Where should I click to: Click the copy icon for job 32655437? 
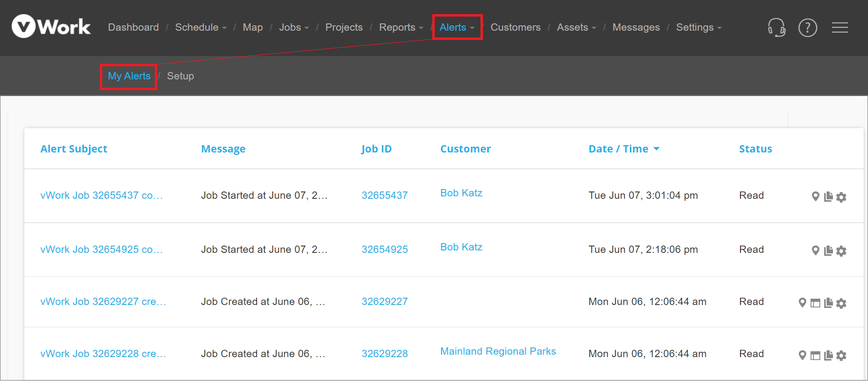[828, 196]
